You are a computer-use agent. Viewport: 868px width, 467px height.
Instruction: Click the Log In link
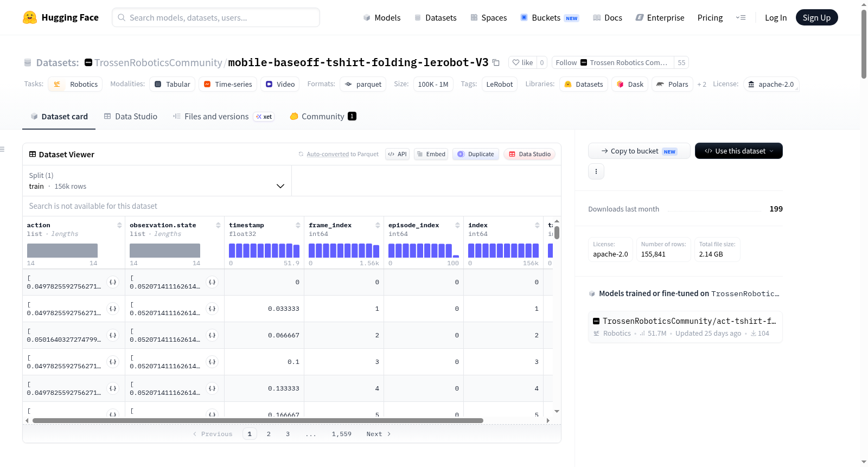point(776,17)
